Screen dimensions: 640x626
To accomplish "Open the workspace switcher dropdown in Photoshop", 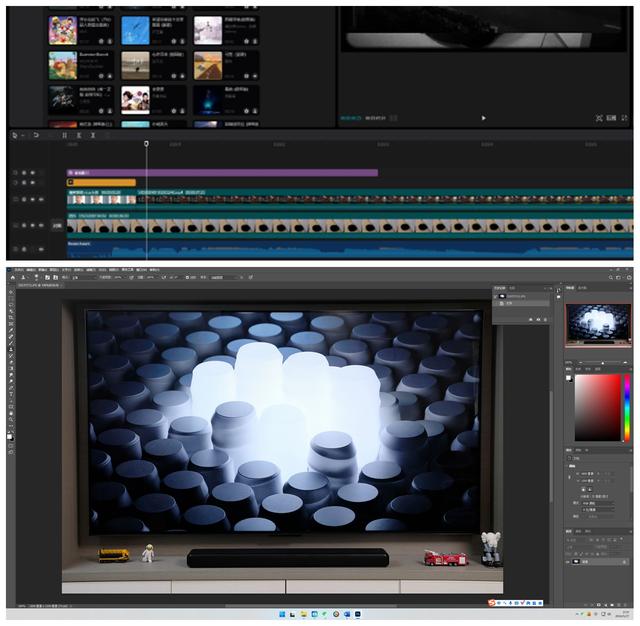I will pos(618,277).
